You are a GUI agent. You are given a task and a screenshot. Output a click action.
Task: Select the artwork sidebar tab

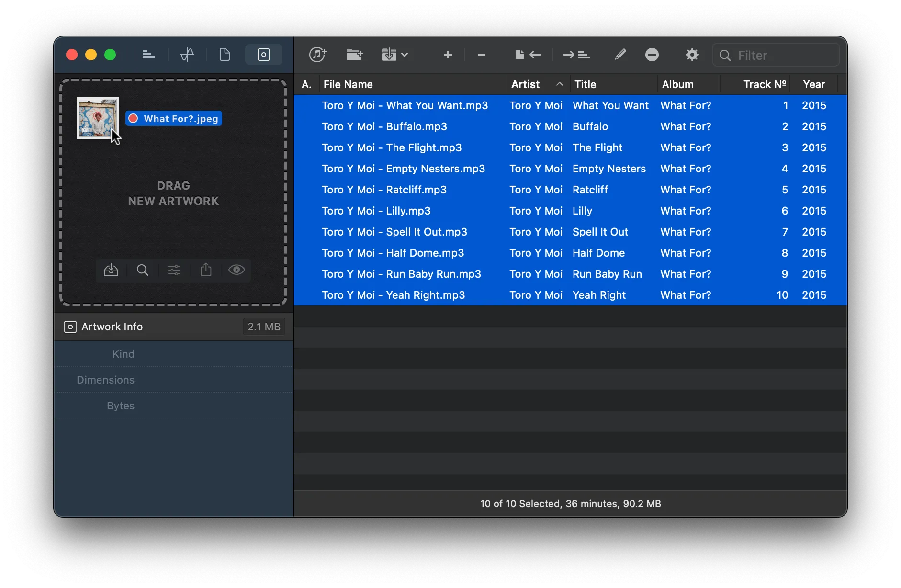tap(263, 55)
